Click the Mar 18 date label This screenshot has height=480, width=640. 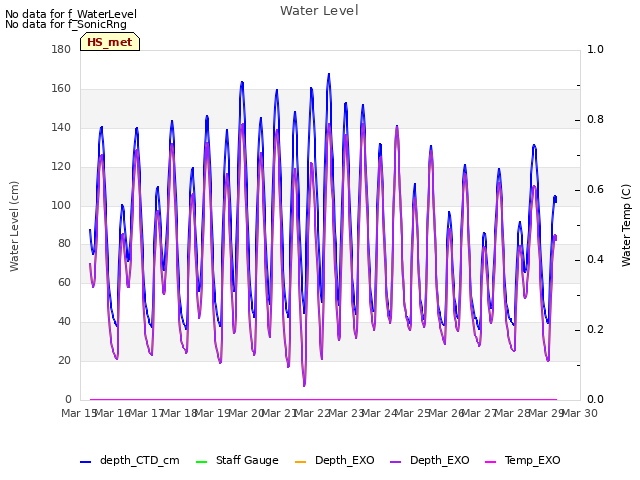coord(180,413)
